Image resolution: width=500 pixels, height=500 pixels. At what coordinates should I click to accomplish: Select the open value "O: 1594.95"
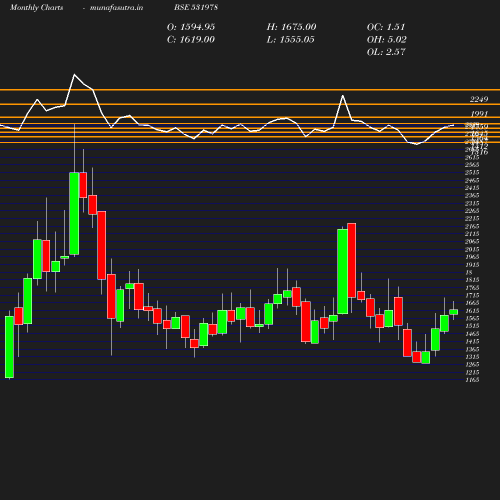(191, 27)
